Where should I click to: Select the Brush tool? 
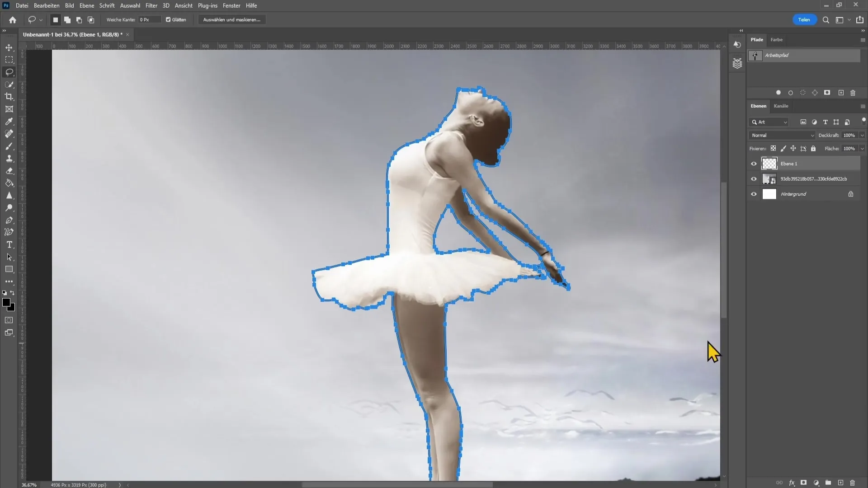click(9, 146)
